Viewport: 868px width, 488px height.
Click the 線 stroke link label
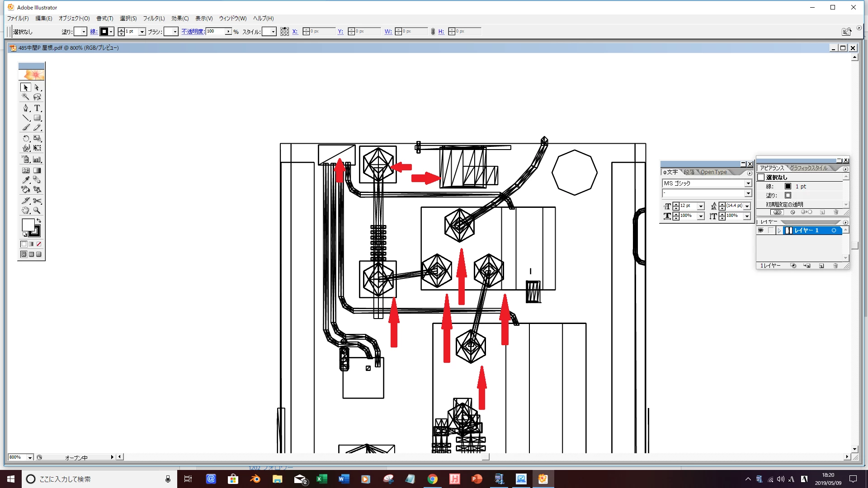[x=93, y=32]
